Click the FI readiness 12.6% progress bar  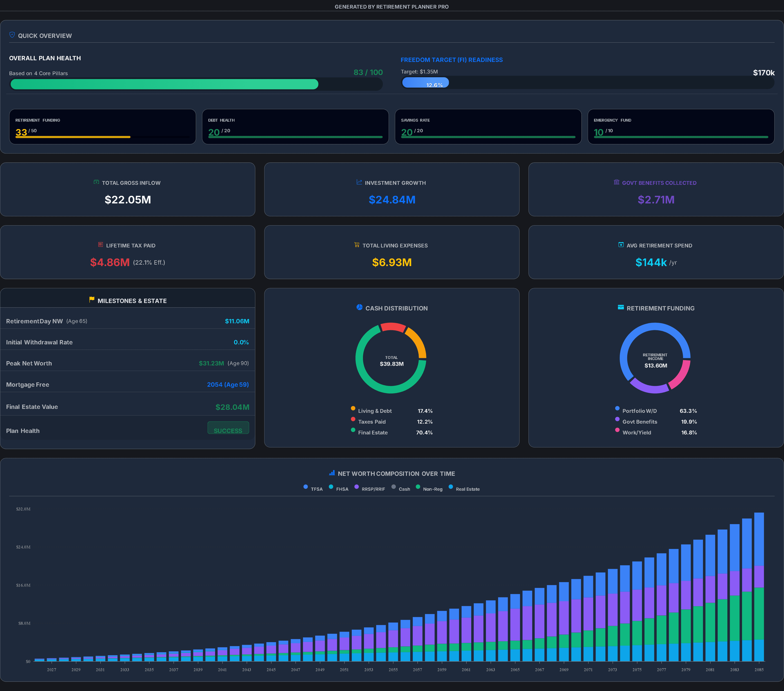pos(588,83)
